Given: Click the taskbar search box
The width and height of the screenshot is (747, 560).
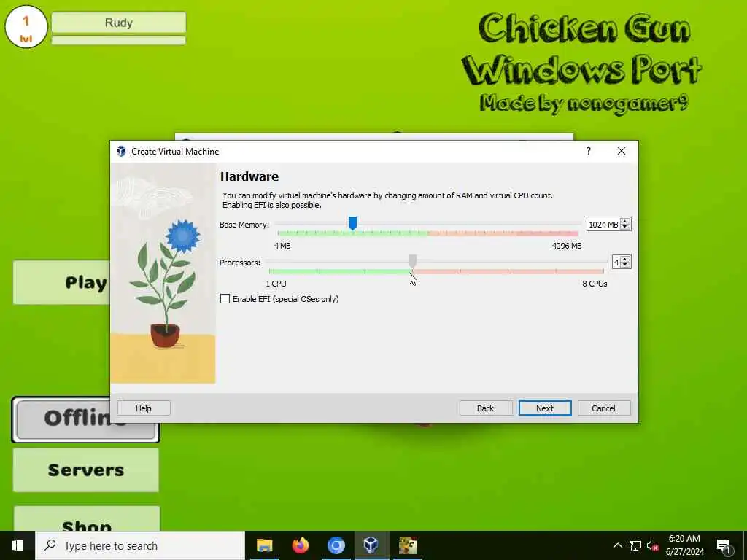Looking at the screenshot, I should coord(140,545).
